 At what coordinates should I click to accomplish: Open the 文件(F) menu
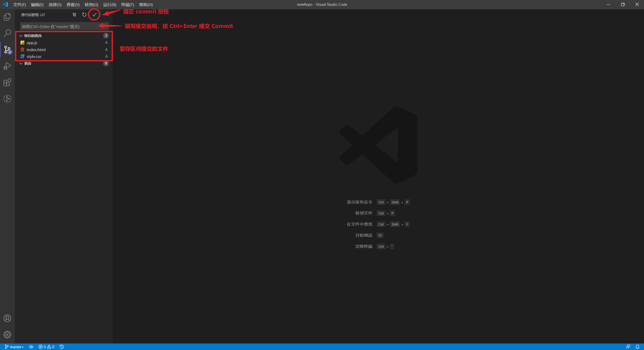pyautogui.click(x=19, y=5)
